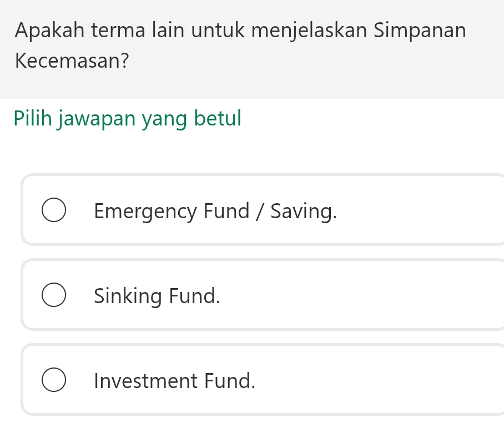Screen dimensions: 504x438
Task: Click the 'Pilih jawapan yang betul' instruction
Action: (128, 118)
